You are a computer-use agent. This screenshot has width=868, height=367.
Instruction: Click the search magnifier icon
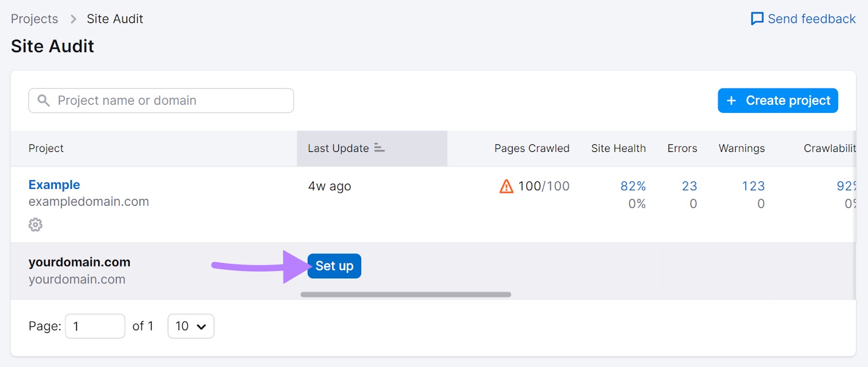click(43, 100)
